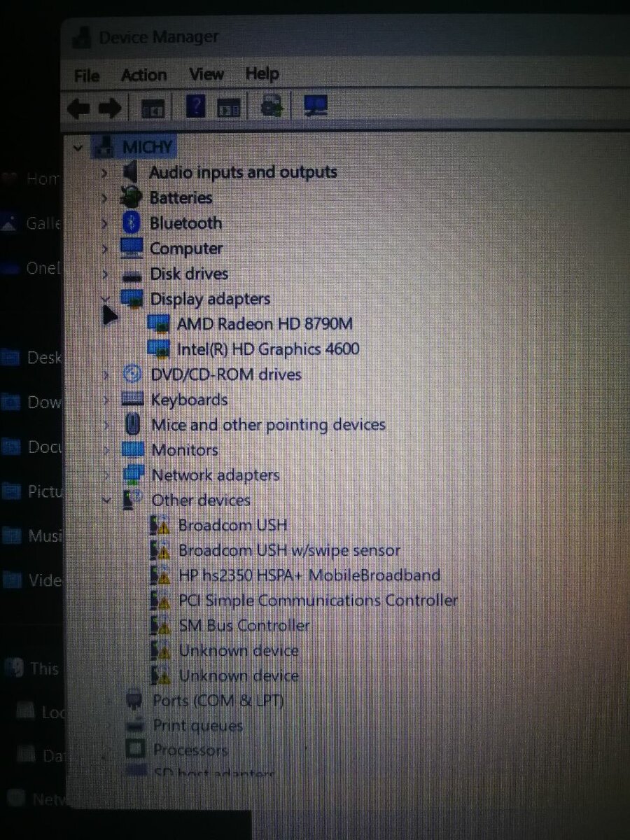Expand the Network adapters category
The width and height of the screenshot is (630, 840).
pos(105,475)
